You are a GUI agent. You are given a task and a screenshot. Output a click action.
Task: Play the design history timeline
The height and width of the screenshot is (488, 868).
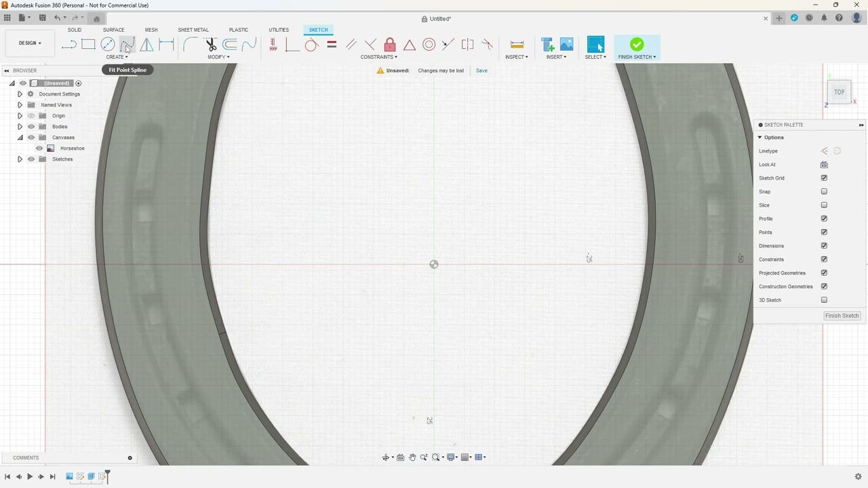(30, 476)
